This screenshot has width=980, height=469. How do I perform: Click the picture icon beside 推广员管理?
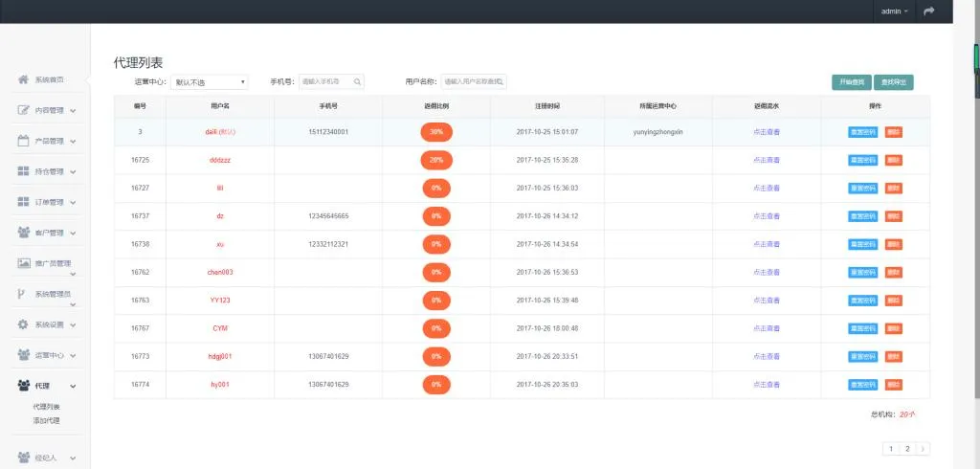point(24,263)
